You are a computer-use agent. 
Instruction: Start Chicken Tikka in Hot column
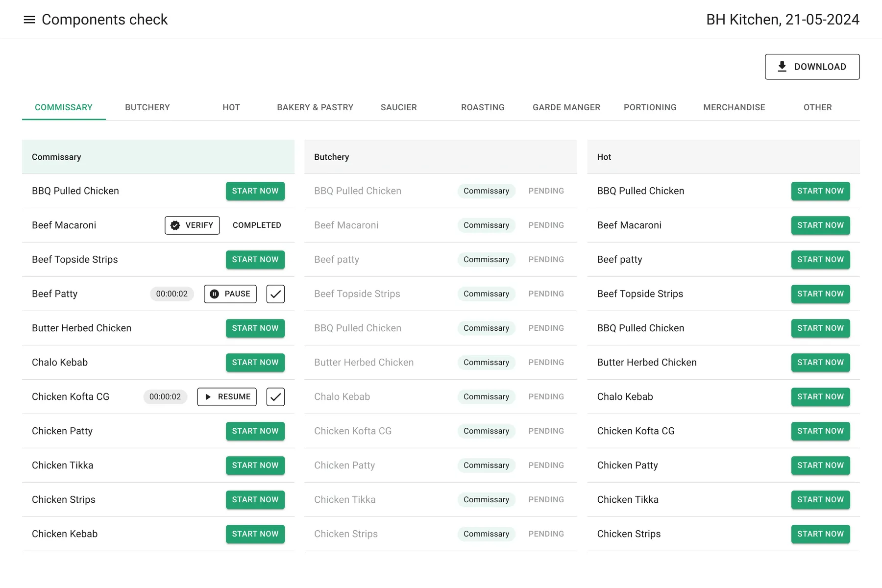820,500
